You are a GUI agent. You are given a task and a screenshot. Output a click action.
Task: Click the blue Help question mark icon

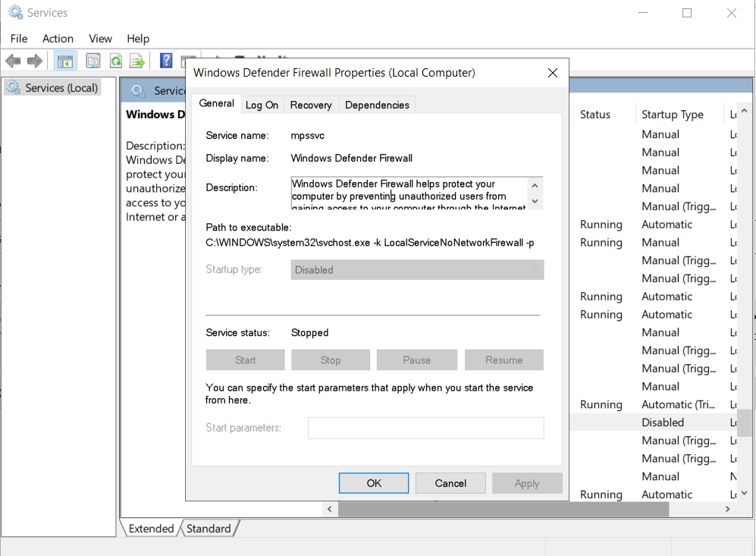click(166, 61)
